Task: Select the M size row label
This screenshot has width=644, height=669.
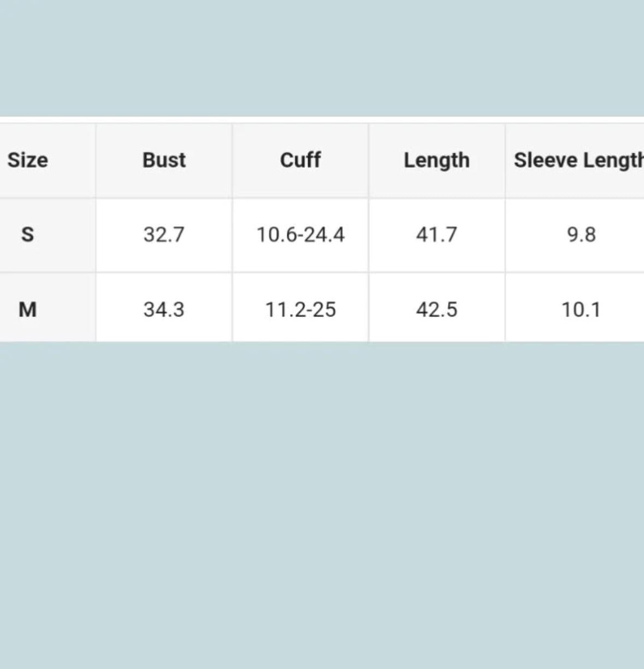Action: (27, 309)
